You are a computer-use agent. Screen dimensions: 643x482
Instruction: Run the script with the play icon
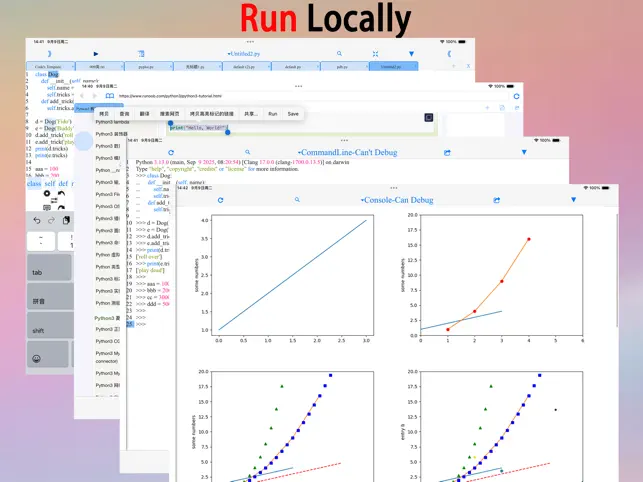[96, 54]
